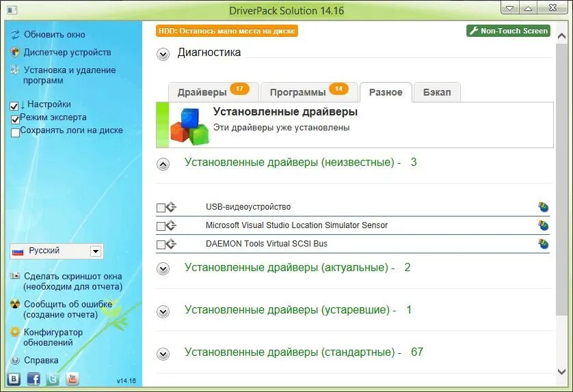The image size is (573, 392).
Task: Click the 14 badge on Программы tab
Action: click(x=338, y=89)
